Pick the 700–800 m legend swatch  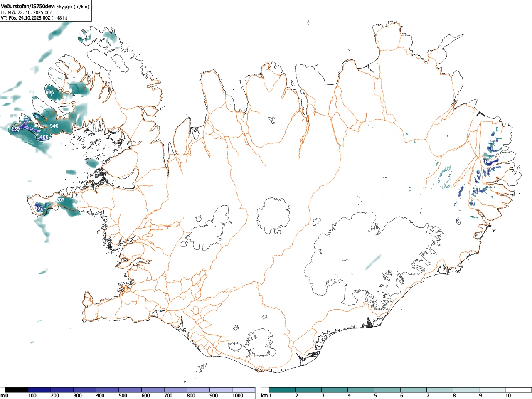pyautogui.click(x=175, y=390)
